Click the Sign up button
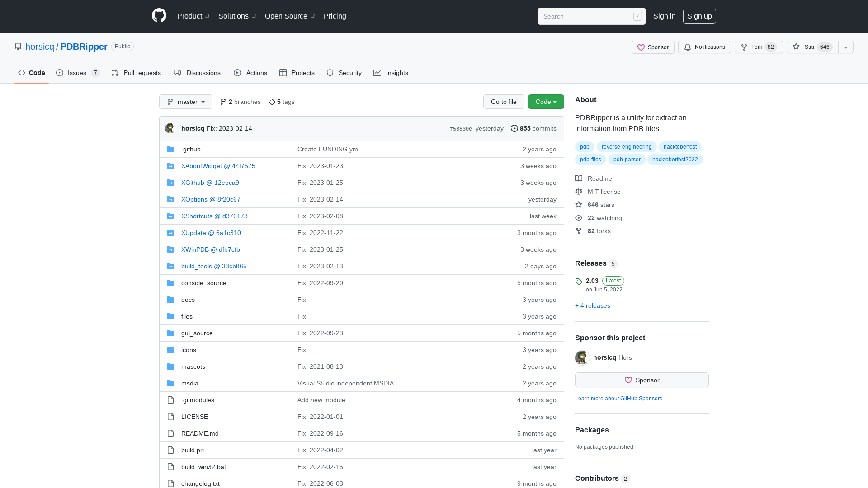Screen dimensions: 868x488 (699, 16)
